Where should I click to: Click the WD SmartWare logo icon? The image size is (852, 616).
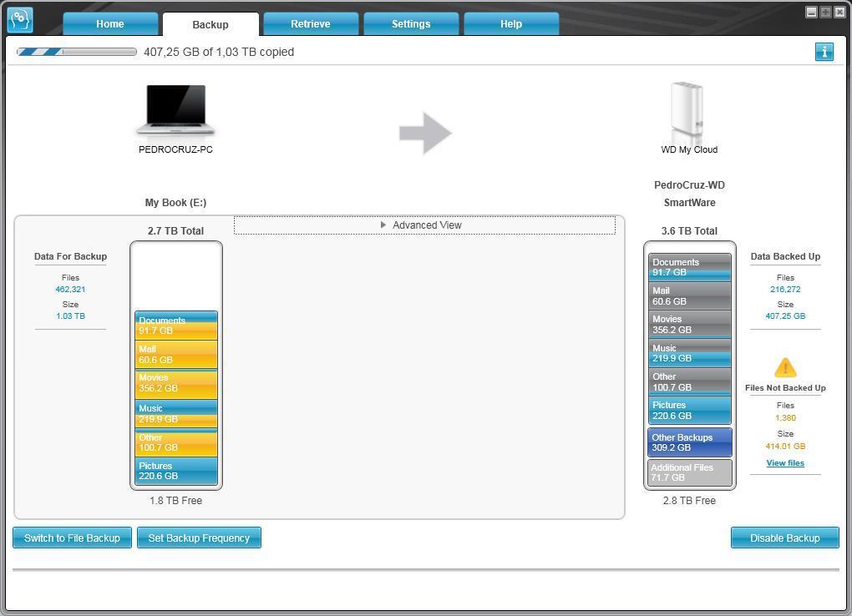click(20, 21)
